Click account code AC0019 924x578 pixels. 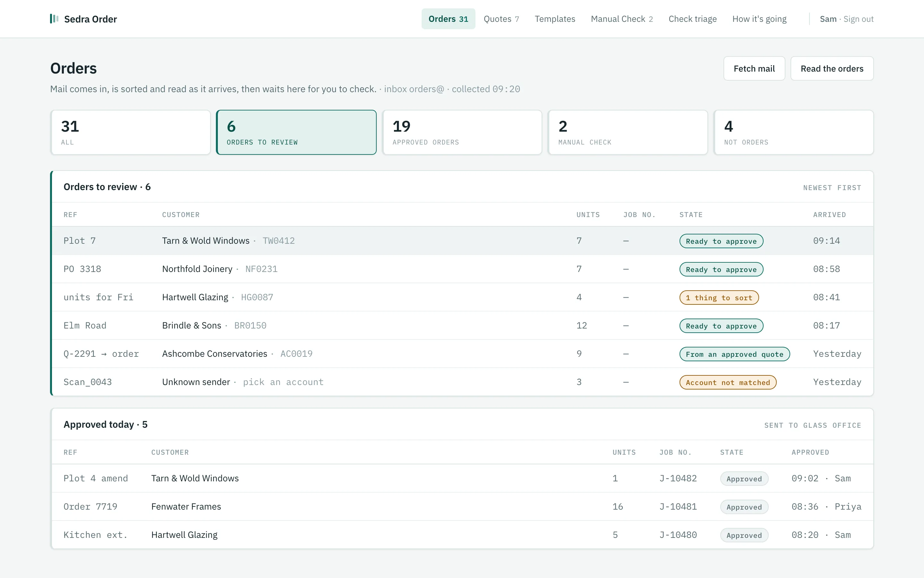tap(296, 354)
